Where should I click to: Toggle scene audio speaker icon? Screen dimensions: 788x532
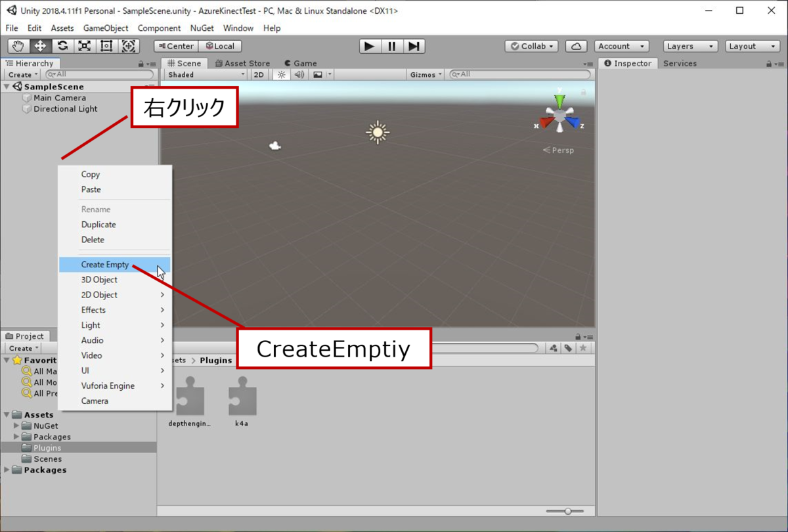[x=299, y=75]
